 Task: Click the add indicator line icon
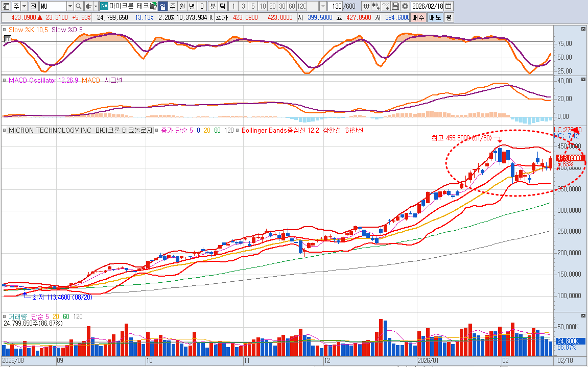(386, 6)
